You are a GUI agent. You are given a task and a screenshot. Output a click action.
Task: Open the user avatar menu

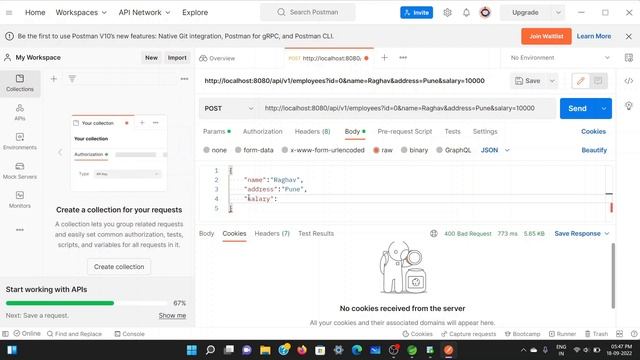click(485, 13)
